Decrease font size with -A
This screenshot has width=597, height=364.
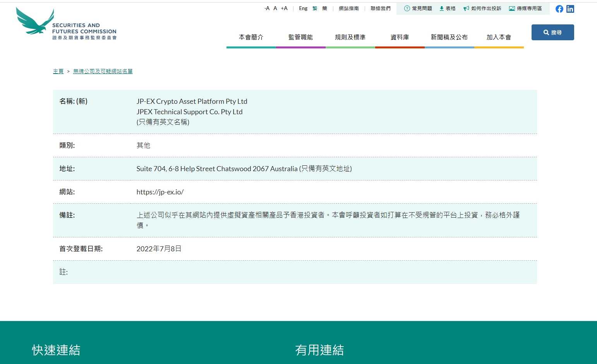[266, 8]
